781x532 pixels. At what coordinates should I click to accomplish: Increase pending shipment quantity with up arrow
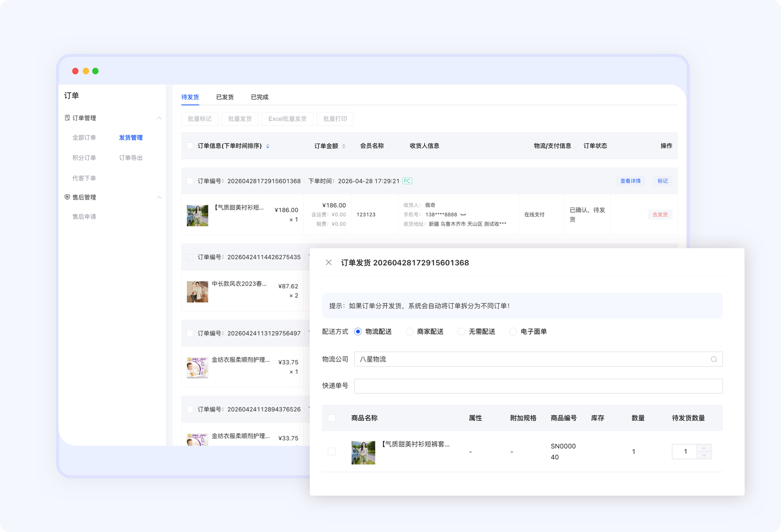point(704,448)
